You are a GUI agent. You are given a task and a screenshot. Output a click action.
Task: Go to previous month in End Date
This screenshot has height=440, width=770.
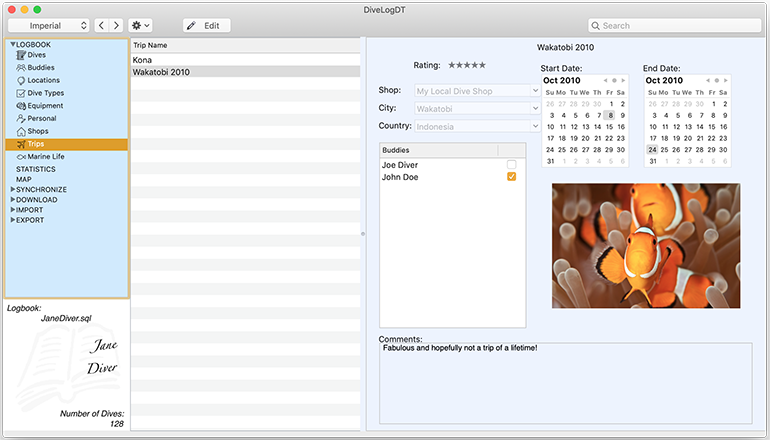(708, 81)
